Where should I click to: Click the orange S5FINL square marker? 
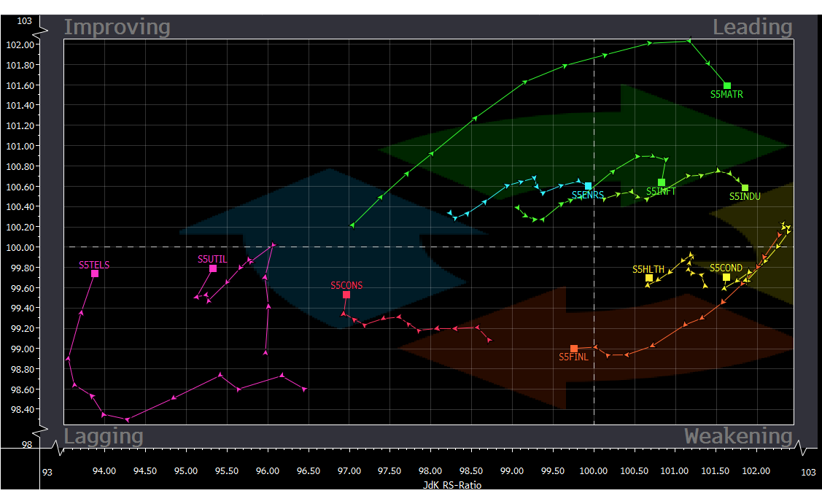point(574,349)
